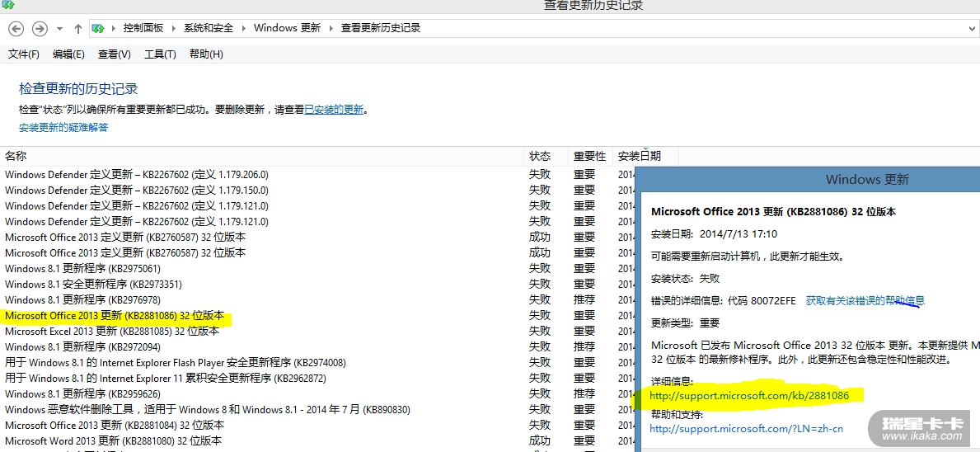Expand the arrow before 控制面板 breadcrumb

coord(114,28)
